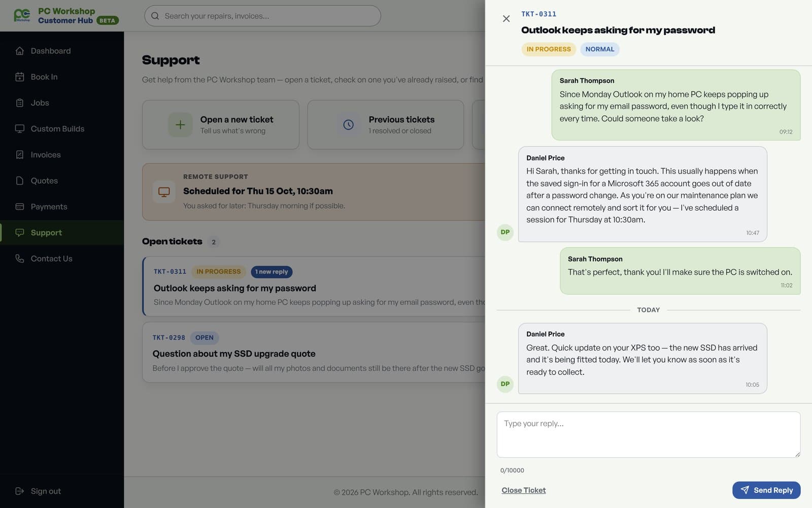This screenshot has height=508, width=812.
Task: Click the IN PROGRESS badge in ticket panel
Action: click(549, 49)
